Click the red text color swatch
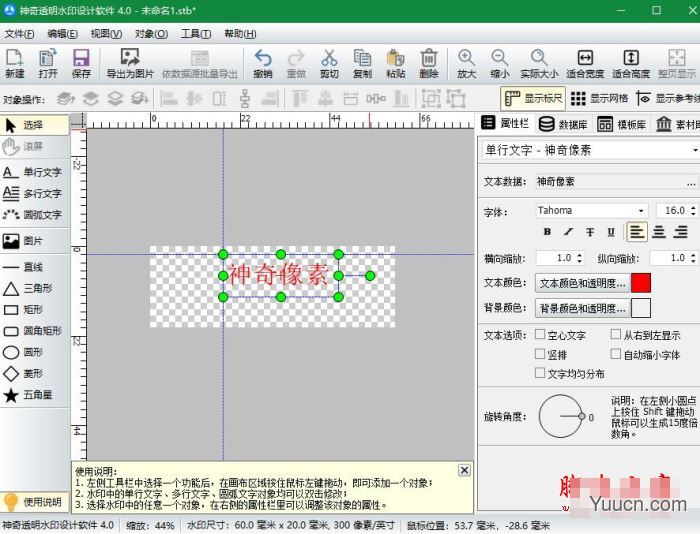This screenshot has height=534, width=700. point(641,283)
